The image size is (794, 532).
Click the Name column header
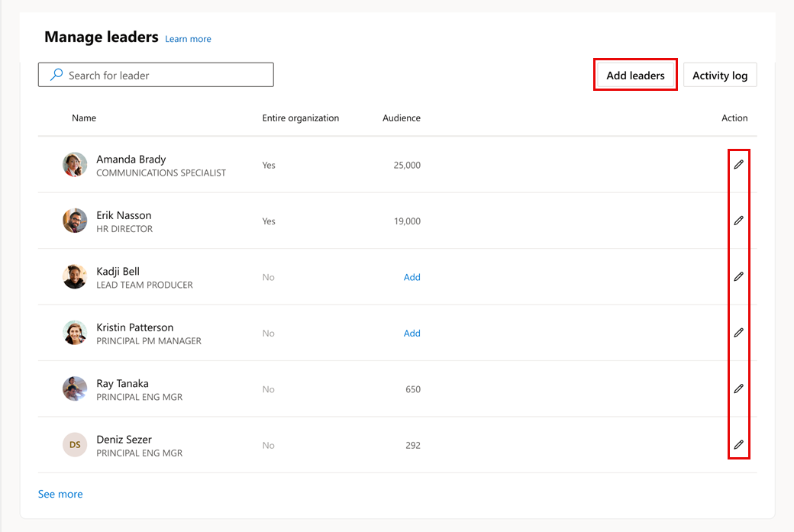pos(84,118)
